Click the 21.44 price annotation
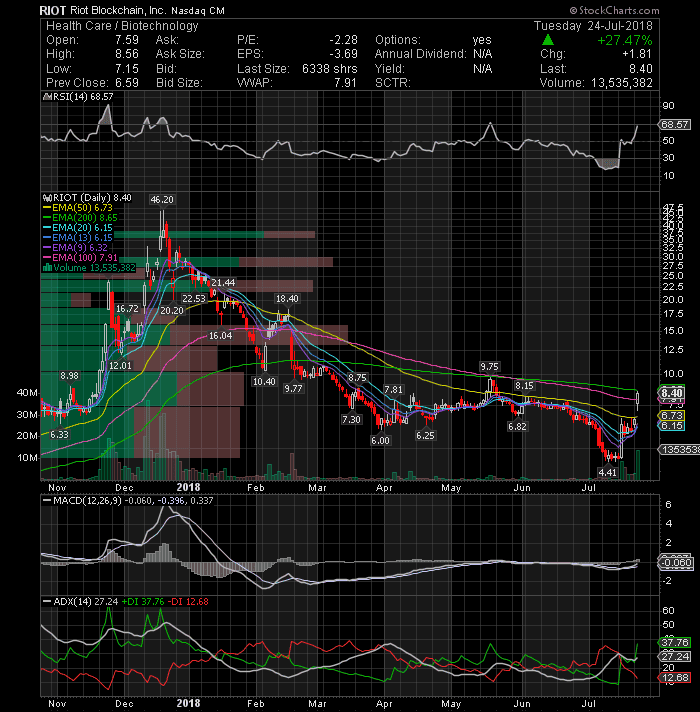The height and width of the screenshot is (712, 700). tap(223, 282)
